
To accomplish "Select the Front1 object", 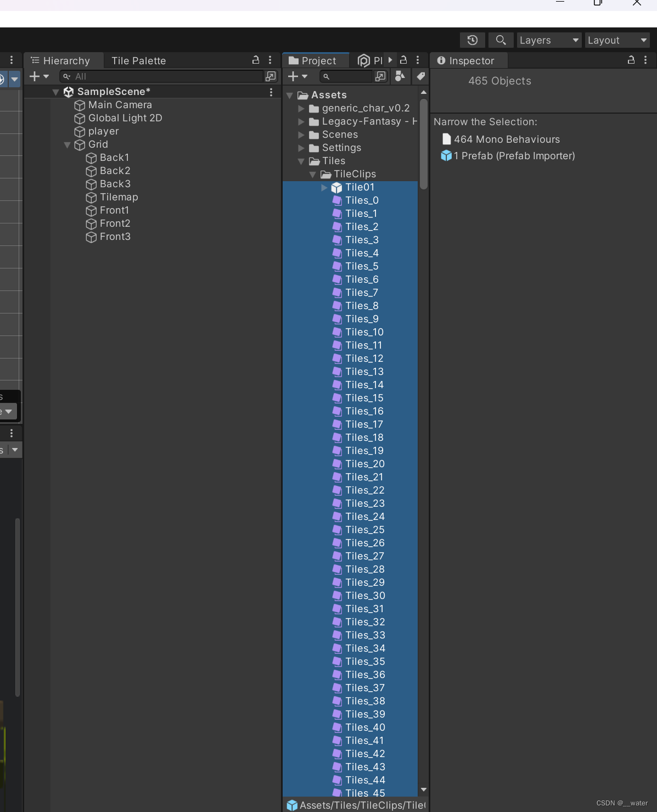I will point(114,210).
